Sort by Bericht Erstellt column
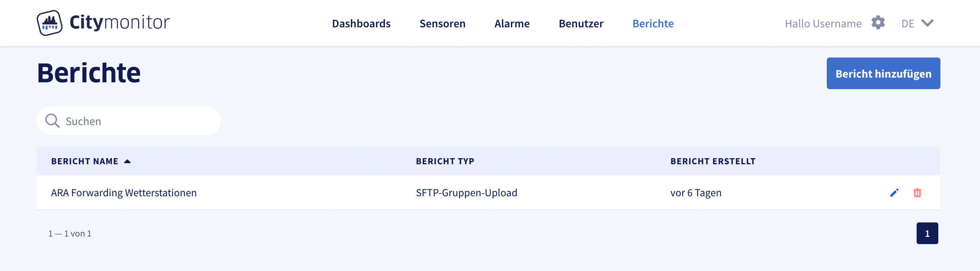 (713, 161)
